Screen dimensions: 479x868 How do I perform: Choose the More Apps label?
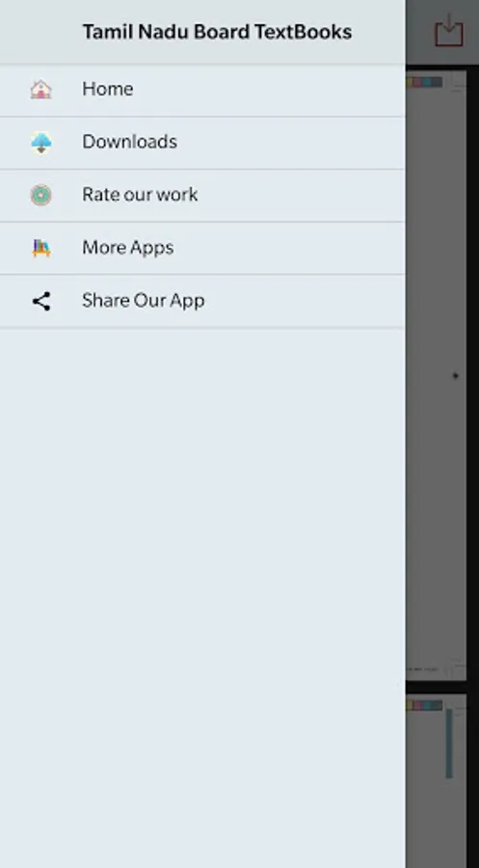click(x=128, y=248)
